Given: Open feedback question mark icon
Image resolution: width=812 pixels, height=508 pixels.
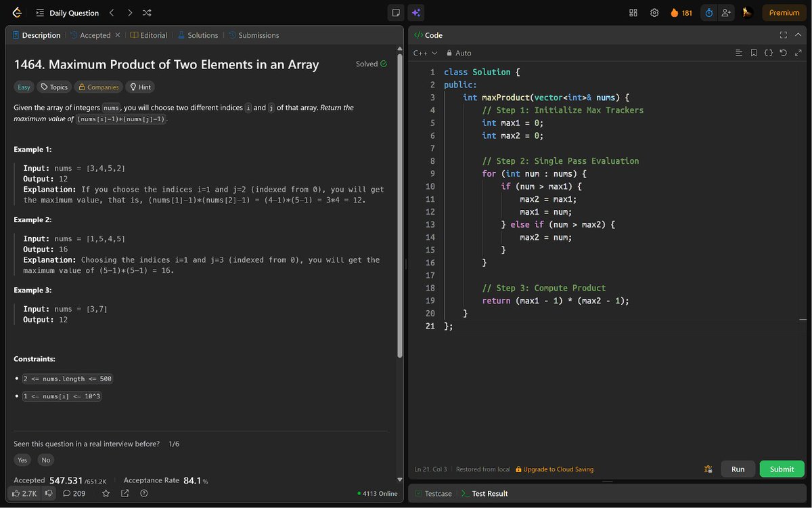Looking at the screenshot, I should click(x=144, y=493).
